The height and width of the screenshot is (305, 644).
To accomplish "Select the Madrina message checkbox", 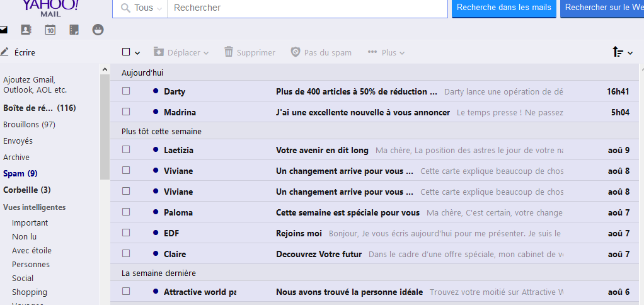I will pos(126,112).
